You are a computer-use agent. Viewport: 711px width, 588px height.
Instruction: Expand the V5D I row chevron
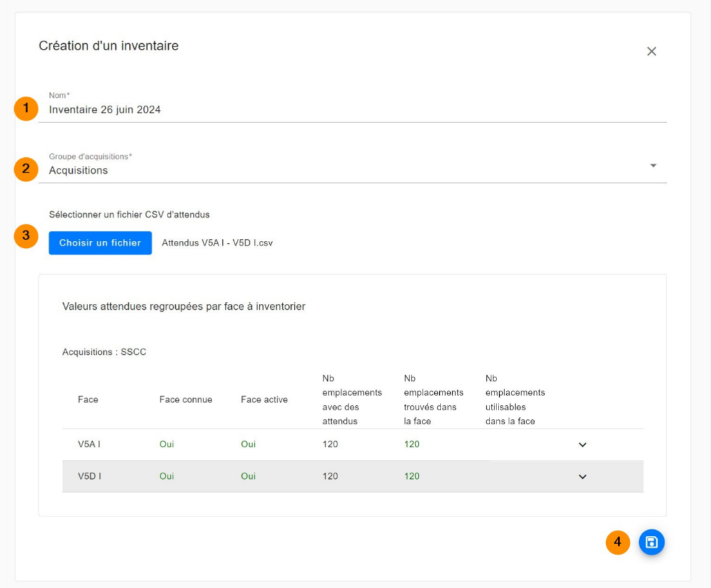[x=582, y=477]
